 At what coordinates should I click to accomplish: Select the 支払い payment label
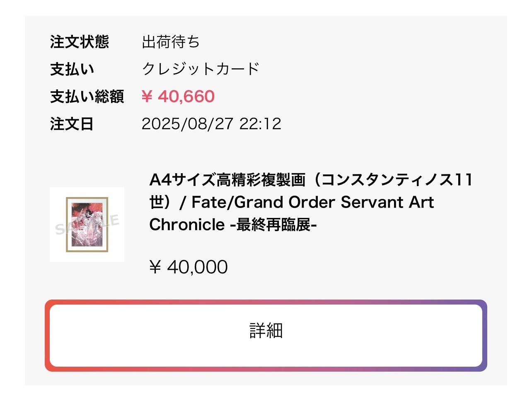[72, 69]
